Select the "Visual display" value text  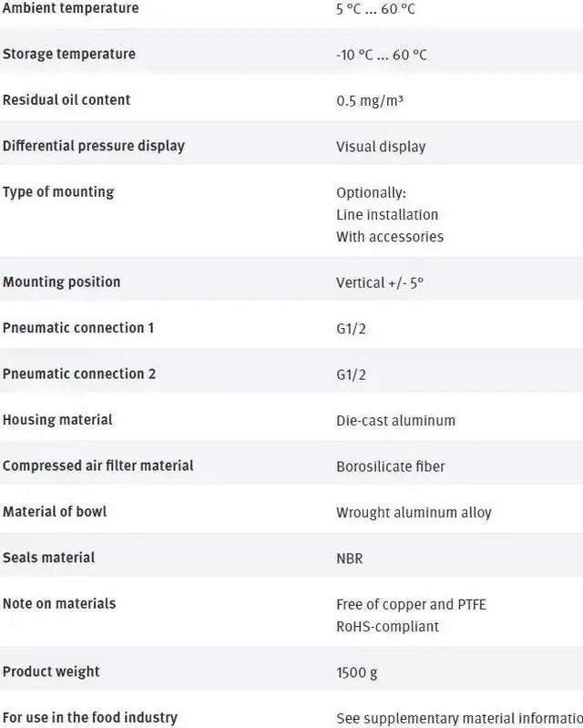pos(380,147)
